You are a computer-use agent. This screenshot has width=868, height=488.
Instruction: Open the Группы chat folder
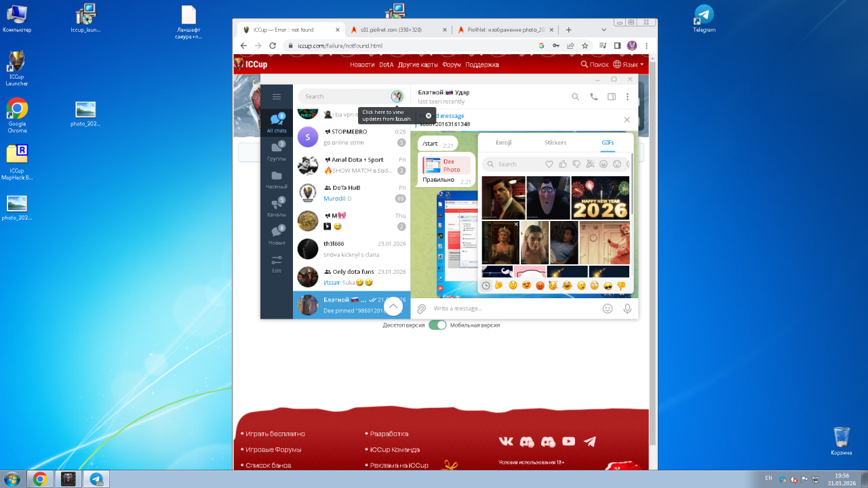tap(277, 151)
